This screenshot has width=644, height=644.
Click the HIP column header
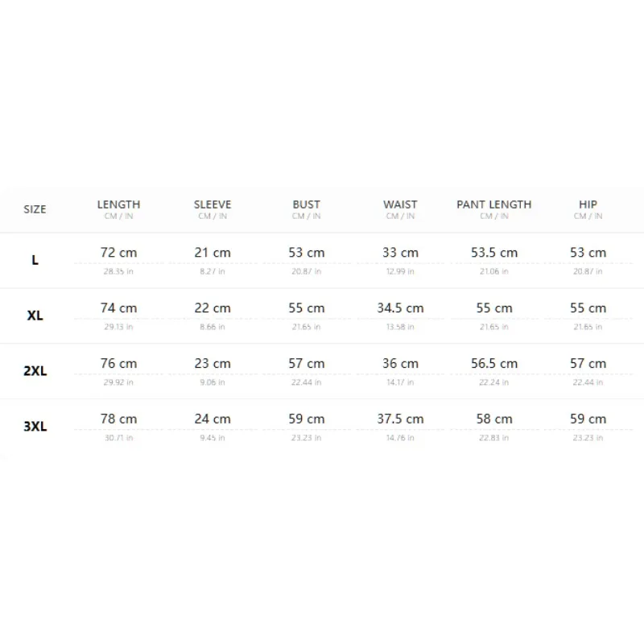pos(588,204)
